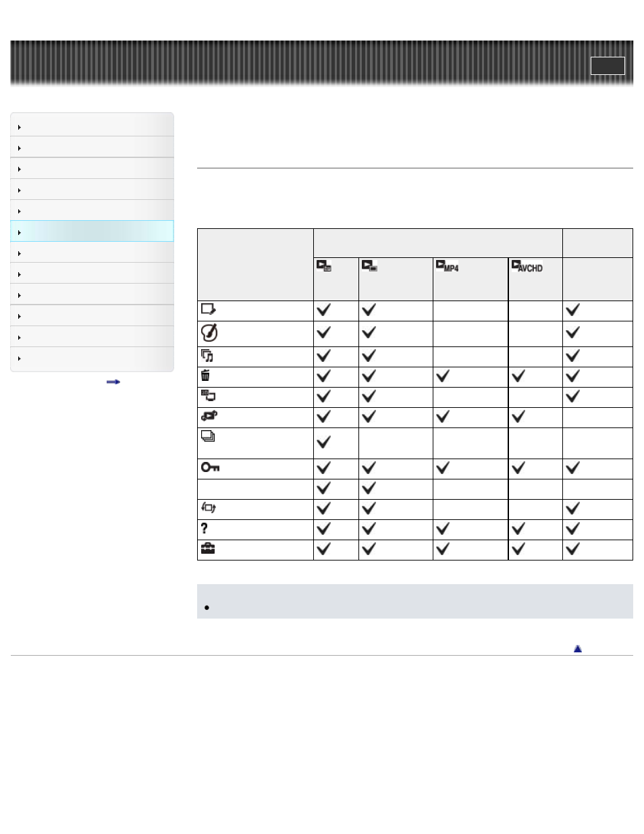Click the Retouch icon in table

[x=208, y=310]
